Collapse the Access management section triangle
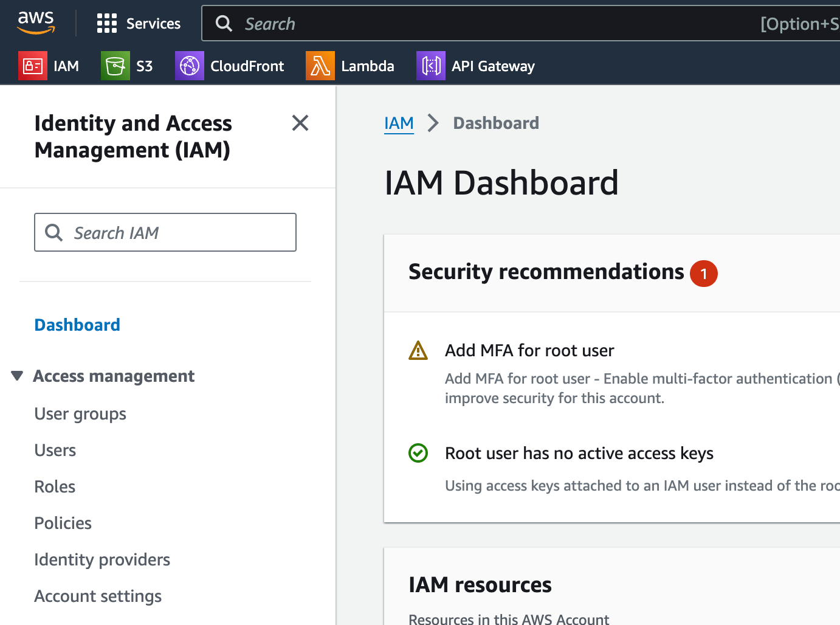 17,376
